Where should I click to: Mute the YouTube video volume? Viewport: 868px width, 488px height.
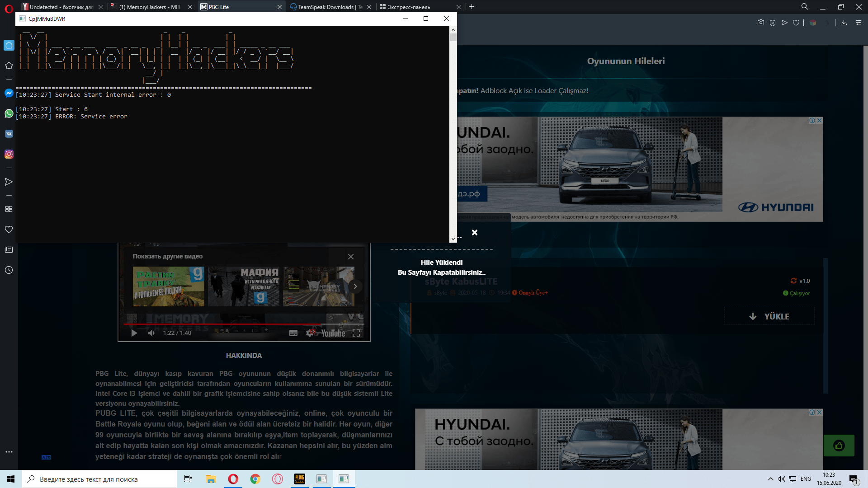point(151,333)
